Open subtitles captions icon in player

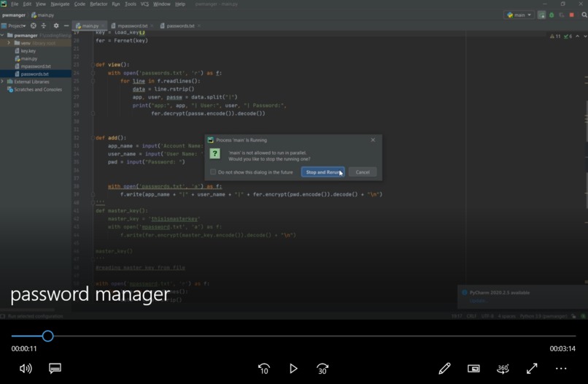(55, 368)
